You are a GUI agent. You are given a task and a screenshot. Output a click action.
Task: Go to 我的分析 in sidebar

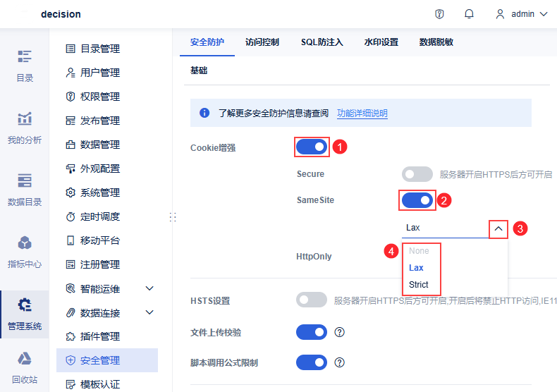pyautogui.click(x=25, y=127)
